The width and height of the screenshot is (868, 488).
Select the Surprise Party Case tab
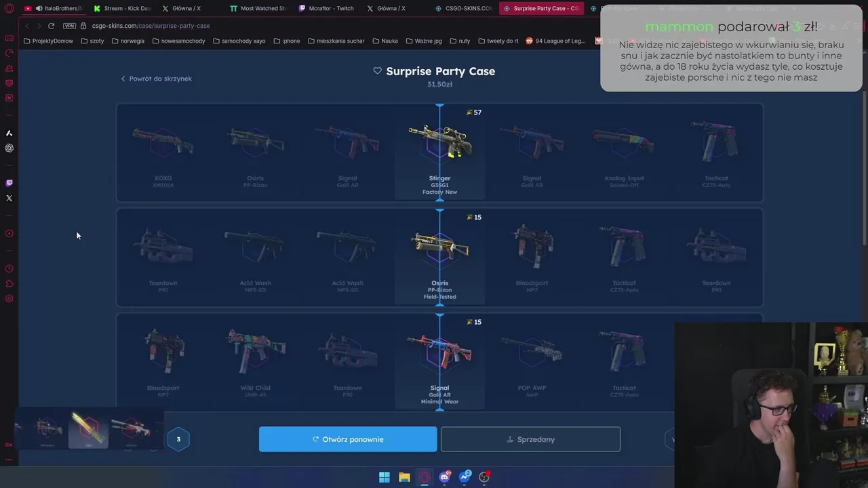click(x=540, y=8)
